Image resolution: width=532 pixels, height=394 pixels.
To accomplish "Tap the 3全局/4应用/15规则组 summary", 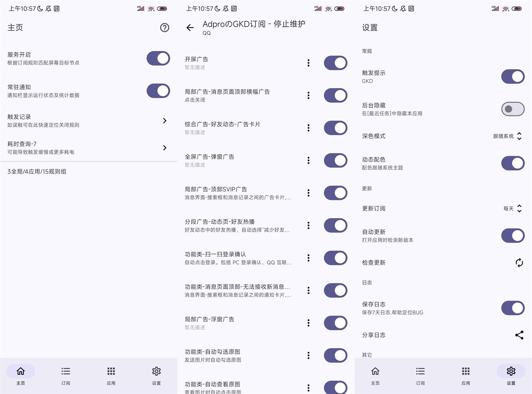I will click(x=37, y=172).
